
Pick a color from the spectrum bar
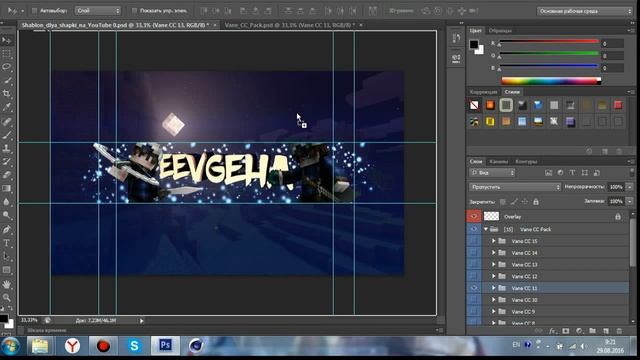[x=551, y=81]
